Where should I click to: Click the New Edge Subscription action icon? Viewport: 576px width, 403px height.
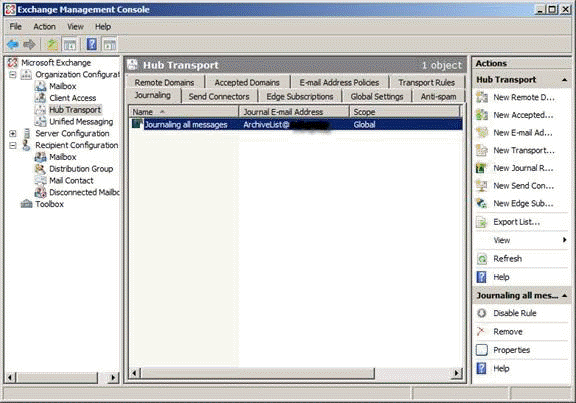point(482,203)
